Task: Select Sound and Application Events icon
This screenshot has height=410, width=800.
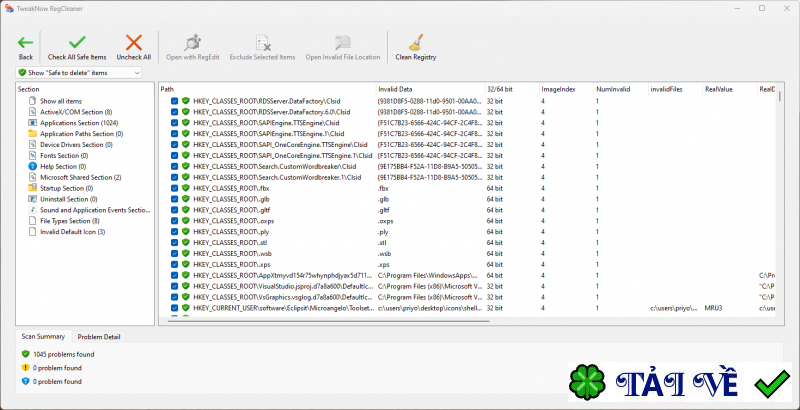Action: (33, 210)
